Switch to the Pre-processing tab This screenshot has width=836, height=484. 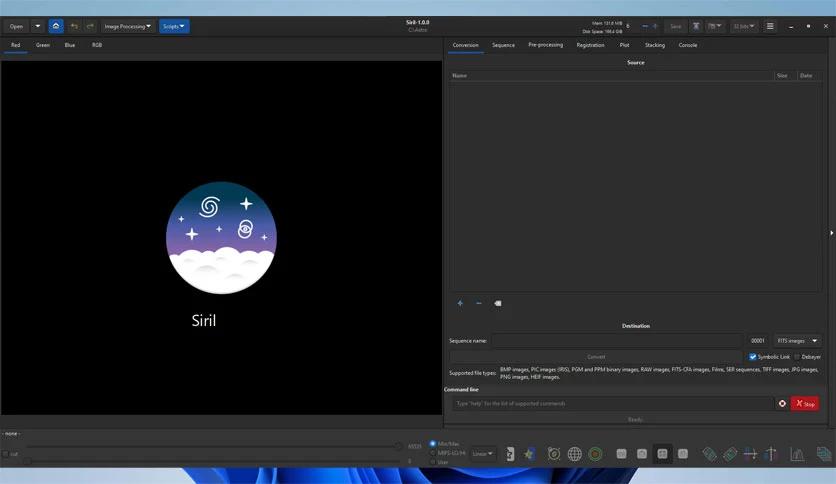(x=545, y=45)
